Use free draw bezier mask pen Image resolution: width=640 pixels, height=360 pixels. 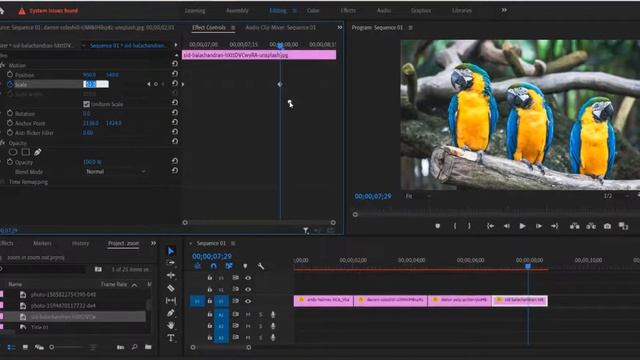point(38,152)
